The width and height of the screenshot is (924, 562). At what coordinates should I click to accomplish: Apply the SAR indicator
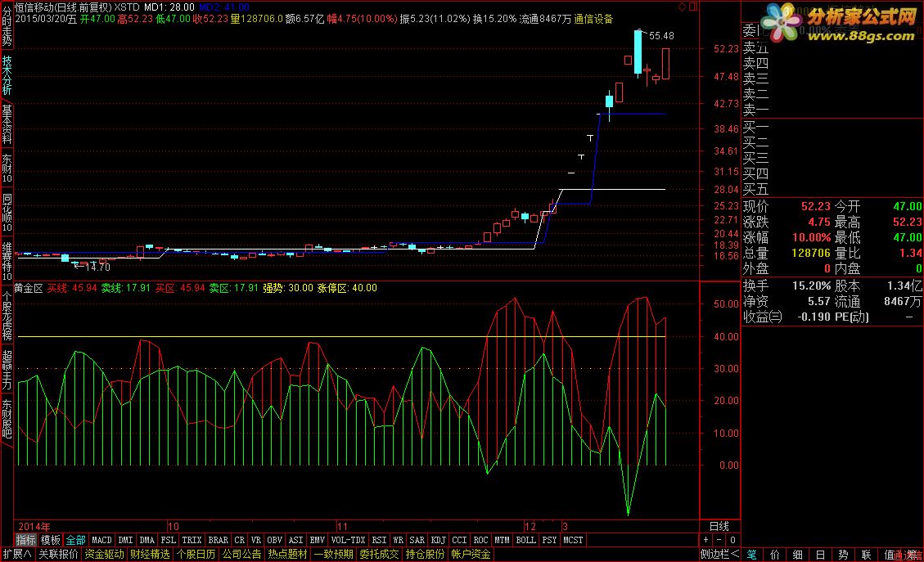pyautogui.click(x=417, y=540)
